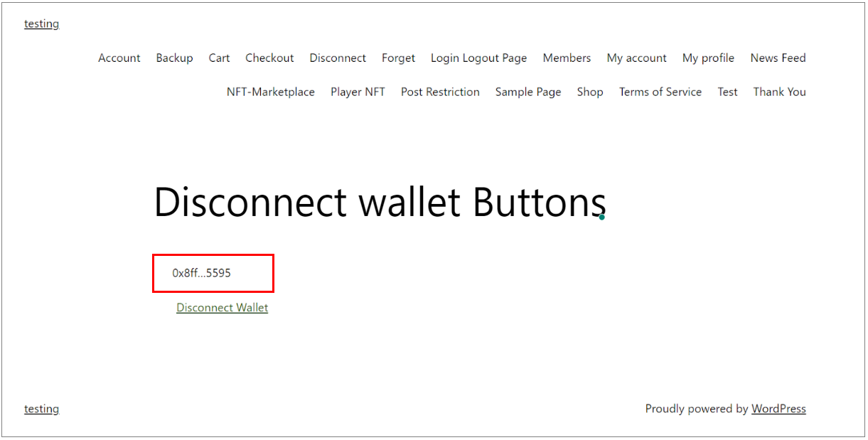Visit the Login Logout Page

point(479,58)
